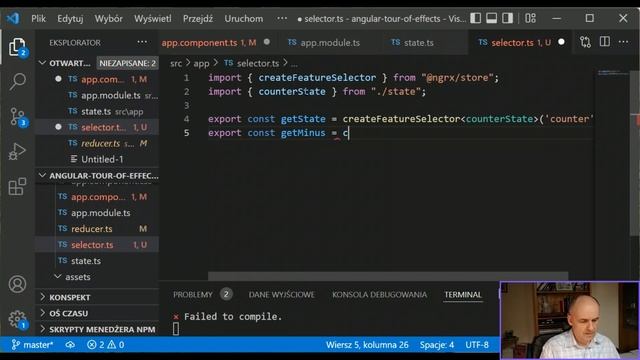Expand SKRYPTY MENEDŻERA NPM section
The image size is (640, 360).
pyautogui.click(x=97, y=329)
